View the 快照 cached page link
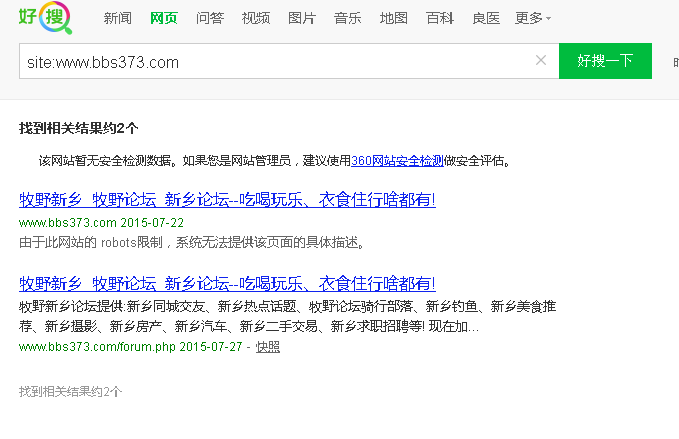 (x=267, y=347)
